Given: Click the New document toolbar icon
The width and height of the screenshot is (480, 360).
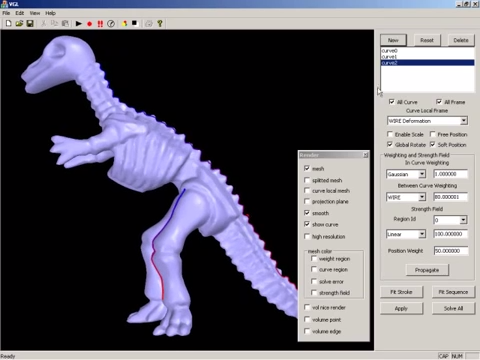Looking at the screenshot, I should coord(8,23).
